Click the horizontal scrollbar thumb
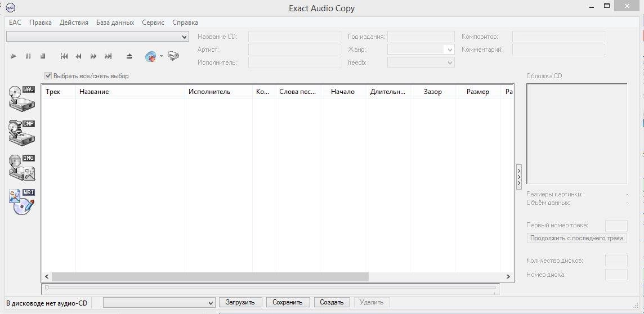 coord(210,277)
